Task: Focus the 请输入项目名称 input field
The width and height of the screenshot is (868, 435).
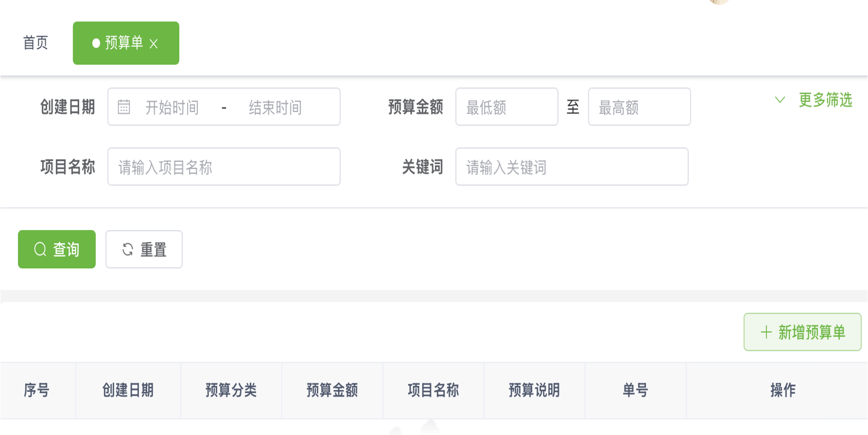Action: click(224, 167)
